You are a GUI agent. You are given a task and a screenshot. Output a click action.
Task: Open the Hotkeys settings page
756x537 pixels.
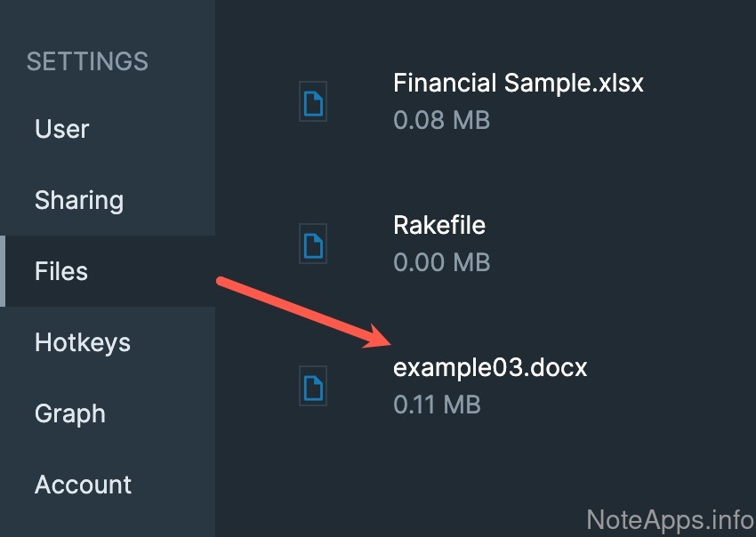[83, 342]
